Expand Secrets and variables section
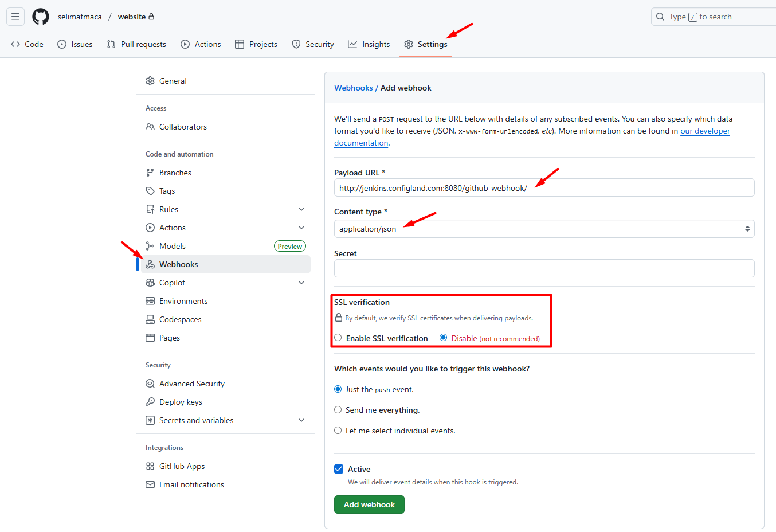Viewport: 776px width, 532px height. click(x=301, y=420)
